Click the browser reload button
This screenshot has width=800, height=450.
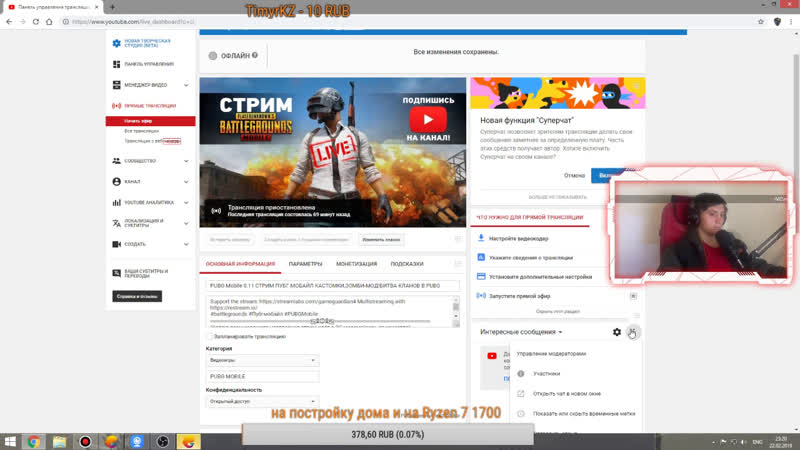point(36,21)
